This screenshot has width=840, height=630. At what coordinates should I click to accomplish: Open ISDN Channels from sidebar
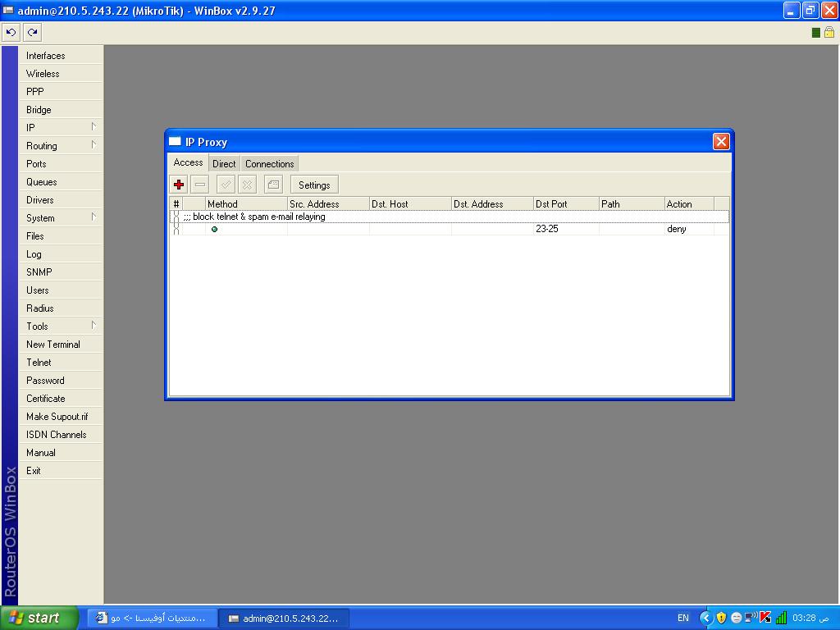(x=61, y=435)
